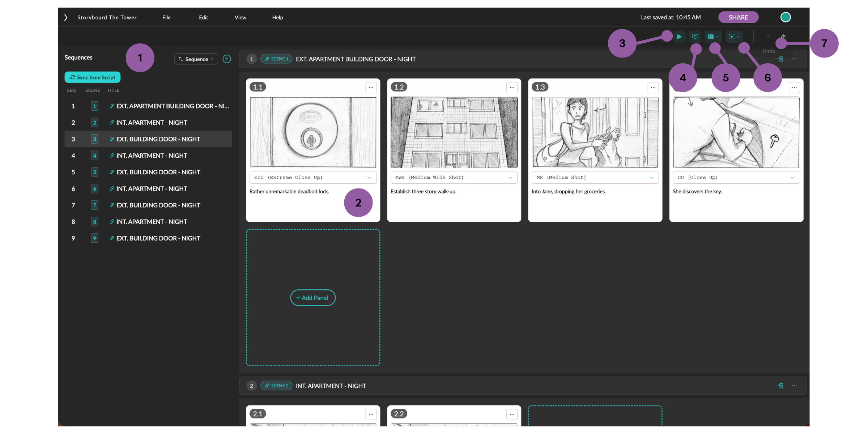Select sequence 9 EXT. BUILDING DOOR - NIGHT row
Viewport: 868px width, 434px height.
point(148,238)
